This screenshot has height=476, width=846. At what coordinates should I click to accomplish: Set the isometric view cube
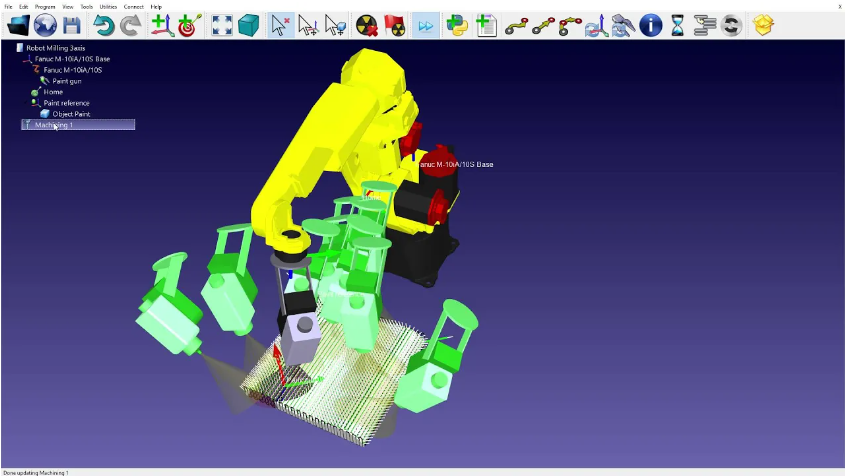point(249,25)
